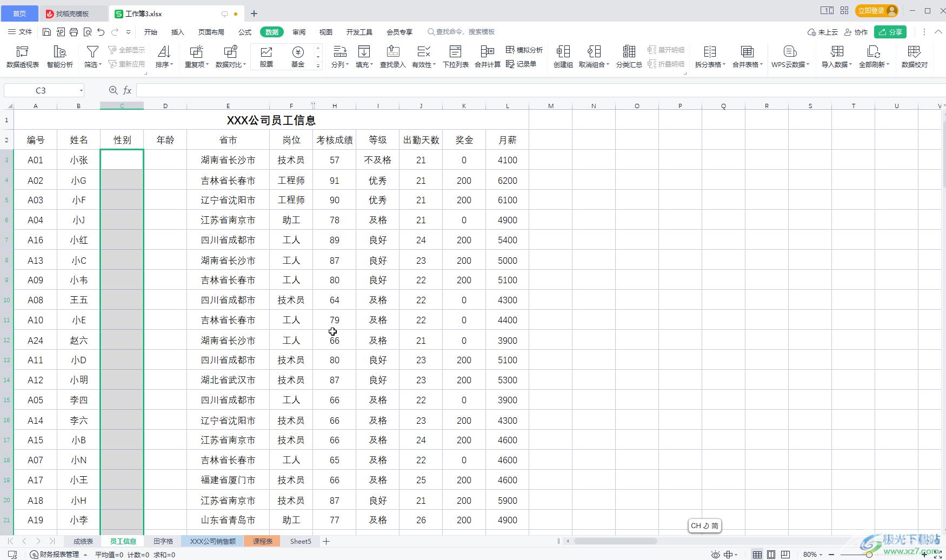Select the 课程表 sheet tab
The image size is (946, 560).
[263, 541]
